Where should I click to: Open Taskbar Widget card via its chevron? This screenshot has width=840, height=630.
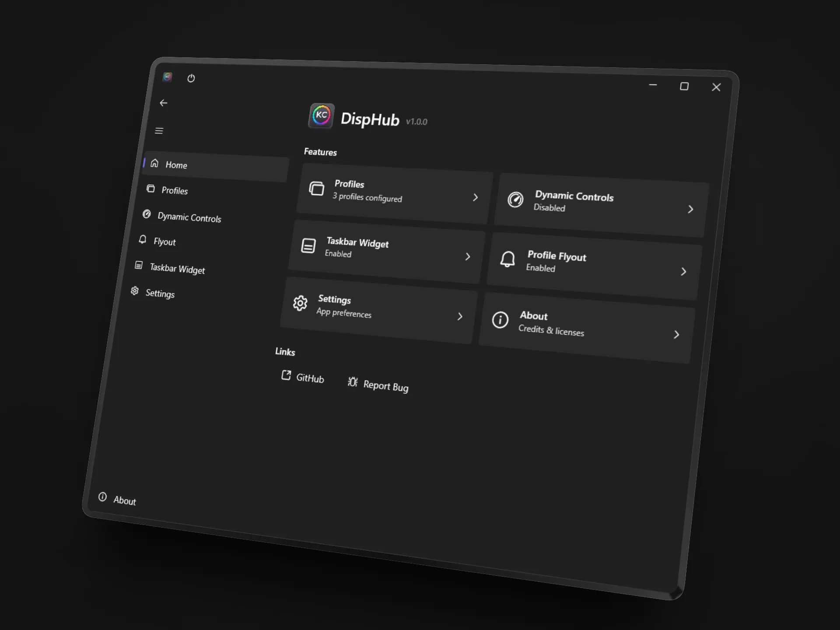click(x=468, y=256)
